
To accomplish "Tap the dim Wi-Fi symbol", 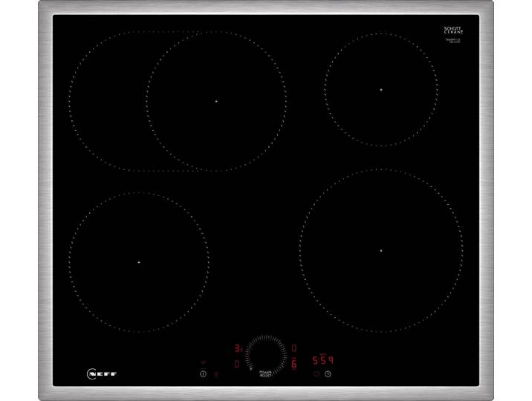I will click(x=203, y=363).
